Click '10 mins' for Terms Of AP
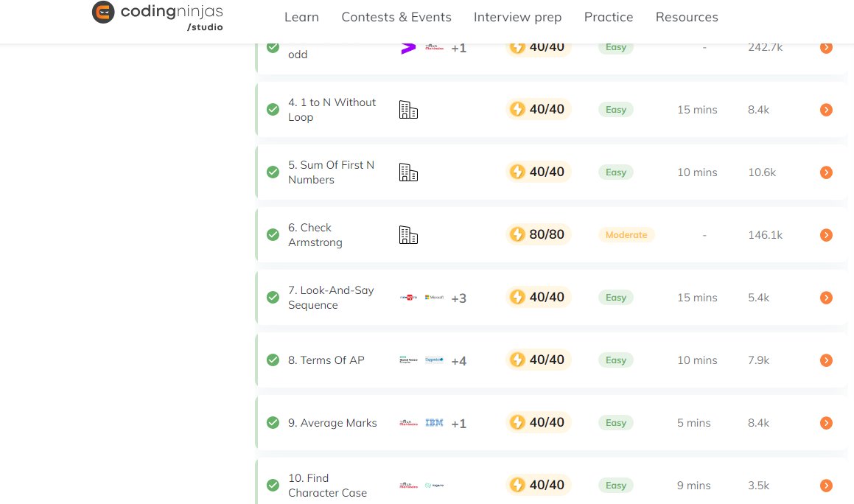The height and width of the screenshot is (504, 854). click(697, 360)
